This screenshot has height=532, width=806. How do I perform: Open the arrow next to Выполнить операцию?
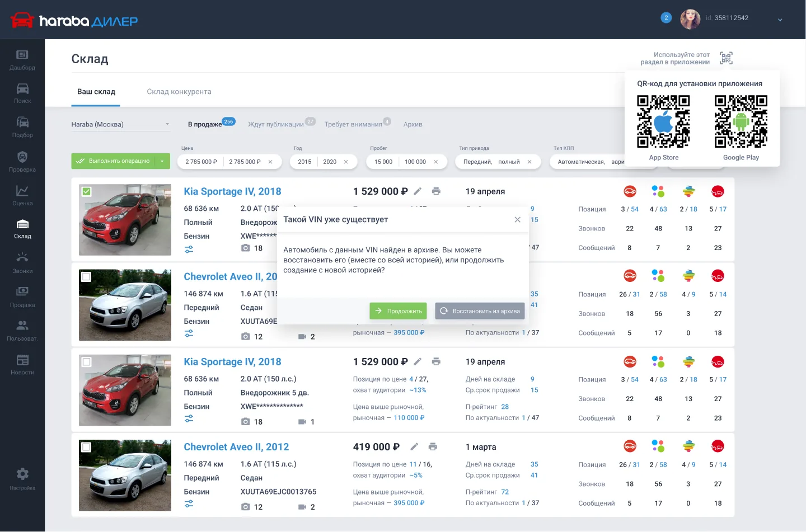162,161
